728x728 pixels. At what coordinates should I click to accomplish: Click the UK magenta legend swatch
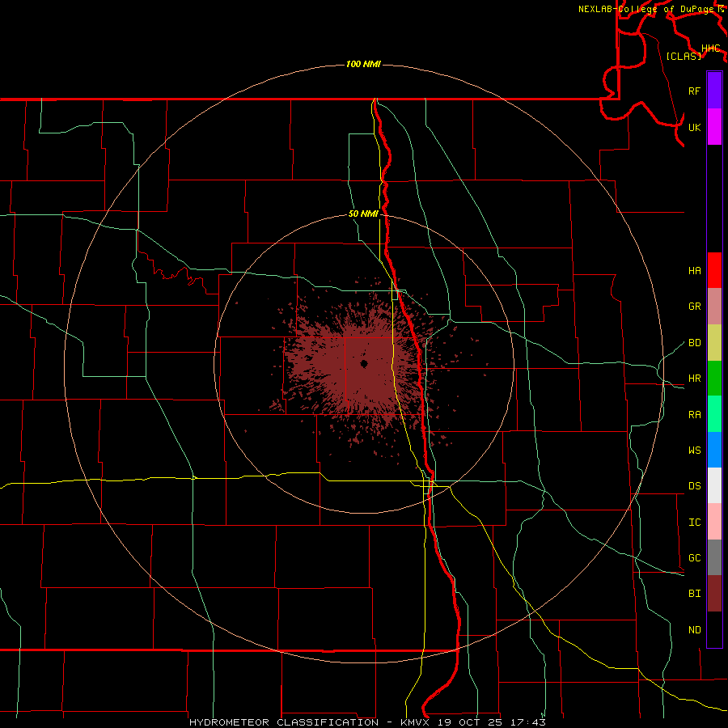click(714, 127)
